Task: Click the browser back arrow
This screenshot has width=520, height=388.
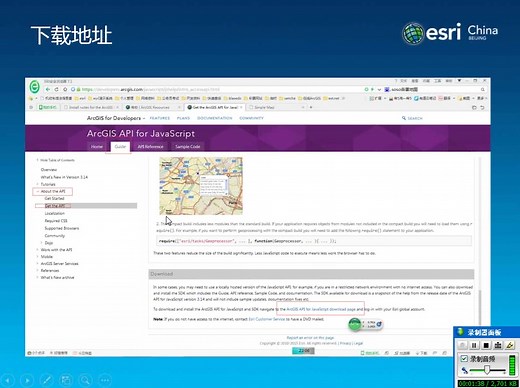Action: point(48,89)
